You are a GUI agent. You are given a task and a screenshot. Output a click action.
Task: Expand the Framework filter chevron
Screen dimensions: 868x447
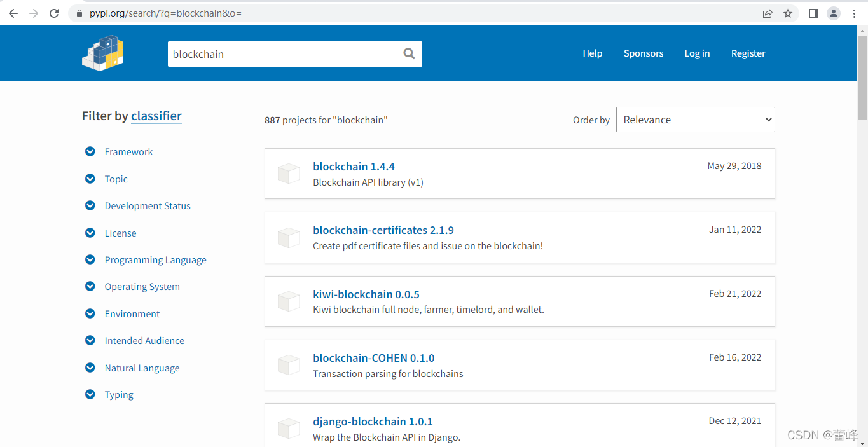90,151
